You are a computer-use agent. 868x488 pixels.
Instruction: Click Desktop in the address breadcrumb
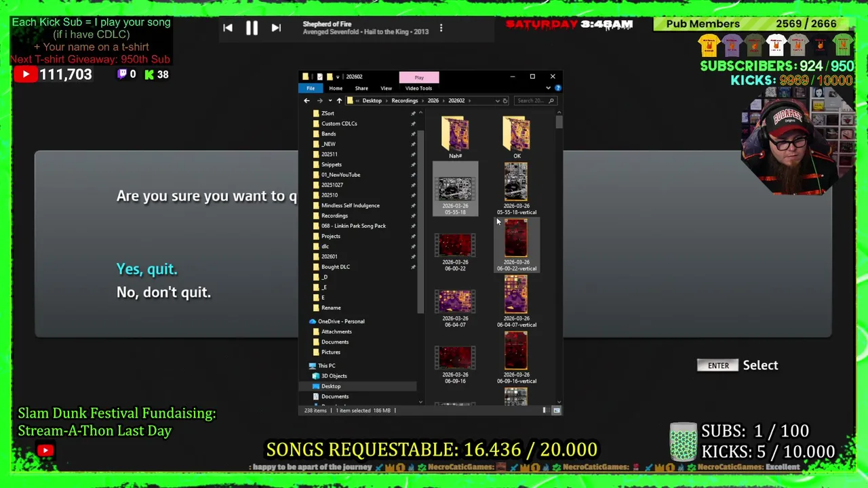pyautogui.click(x=372, y=100)
